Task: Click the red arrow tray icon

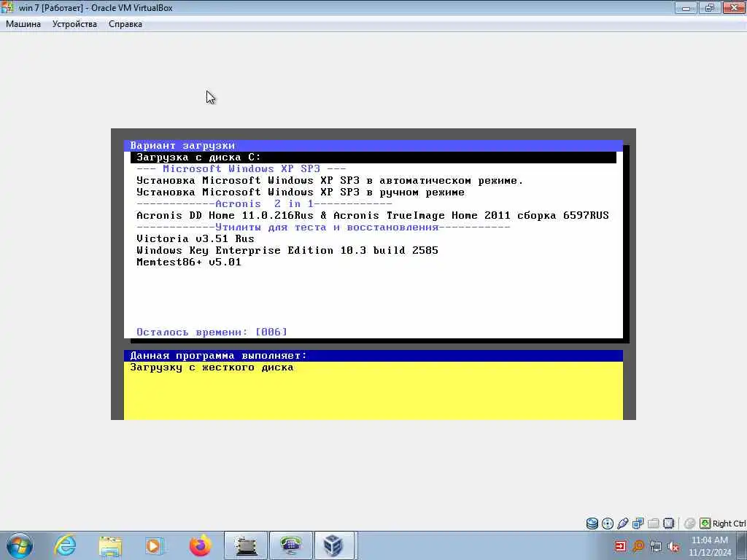Action: pyautogui.click(x=620, y=546)
